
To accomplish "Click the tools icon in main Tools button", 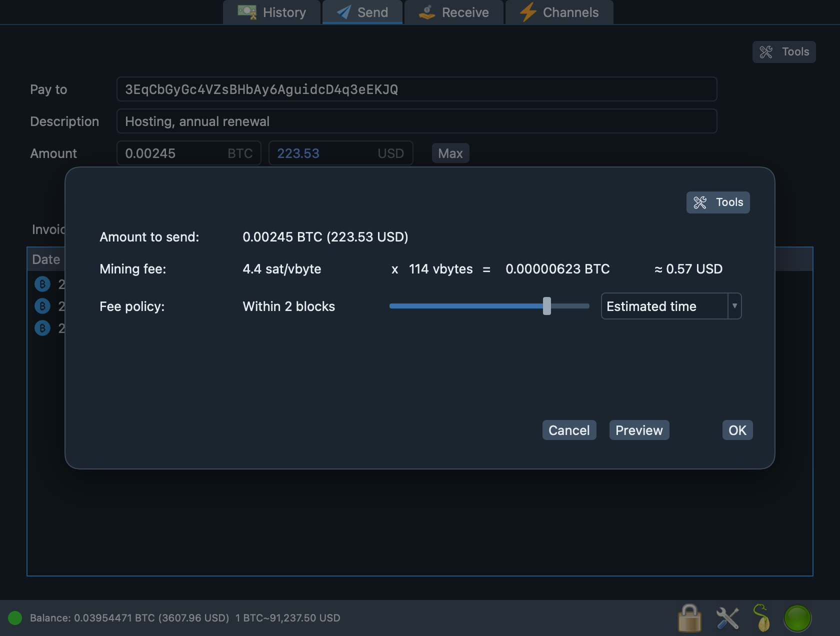I will point(766,52).
